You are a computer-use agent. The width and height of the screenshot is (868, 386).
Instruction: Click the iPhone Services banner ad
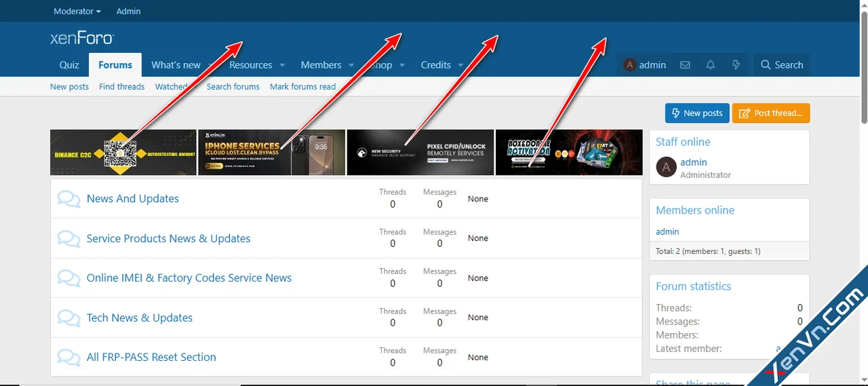pos(271,153)
